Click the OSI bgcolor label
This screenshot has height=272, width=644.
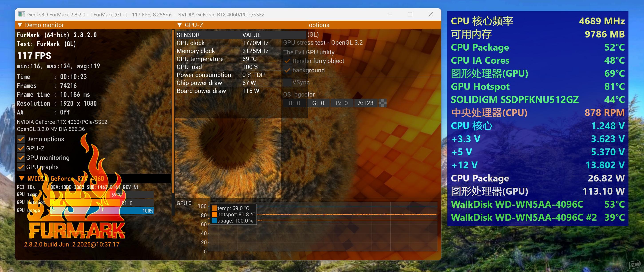tap(299, 95)
